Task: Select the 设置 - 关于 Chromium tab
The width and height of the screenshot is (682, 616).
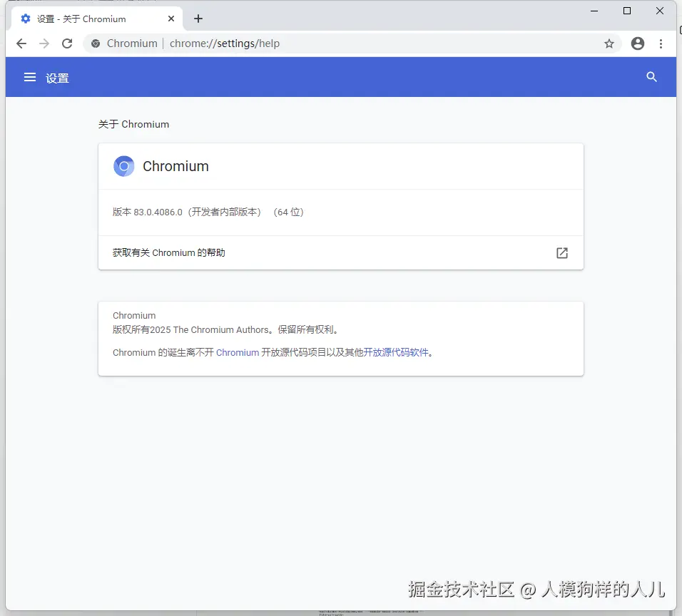Action: coord(96,19)
